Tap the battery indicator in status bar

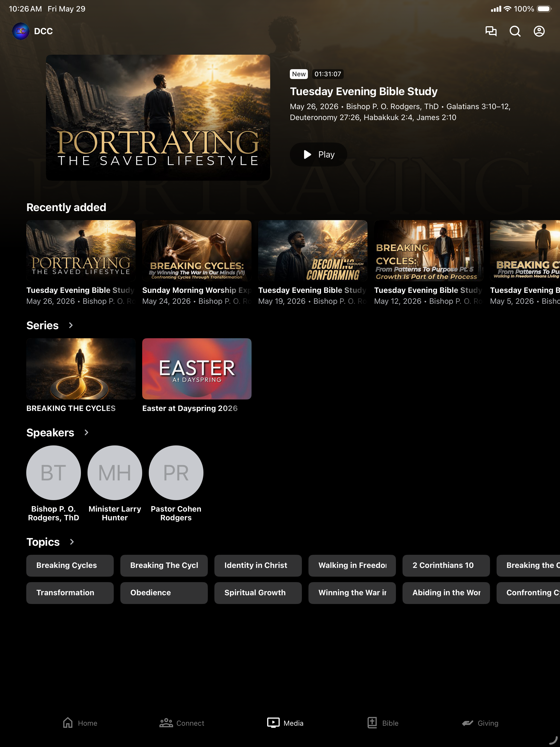pos(544,9)
